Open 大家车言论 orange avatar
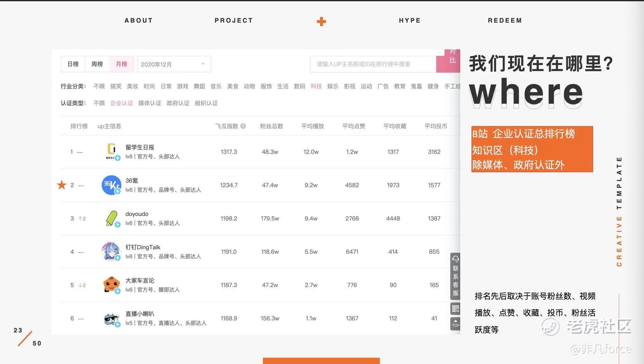Image resolution: width=644 pixels, height=364 pixels. tap(112, 285)
